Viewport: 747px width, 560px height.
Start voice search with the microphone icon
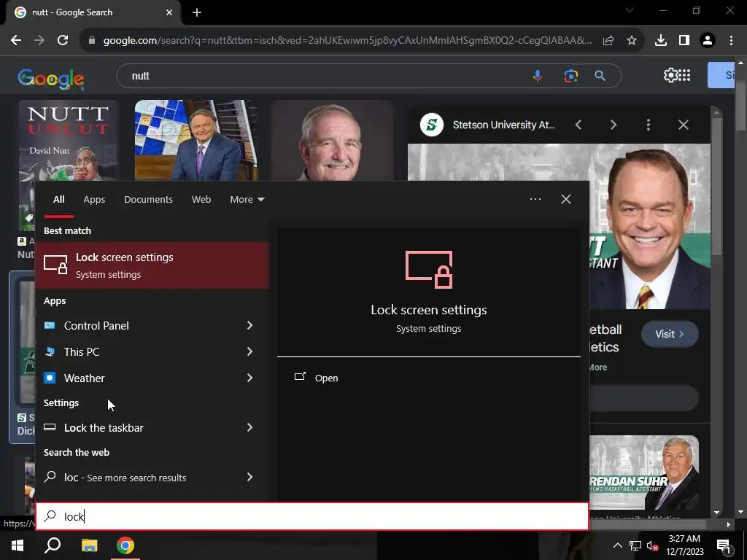[538, 76]
